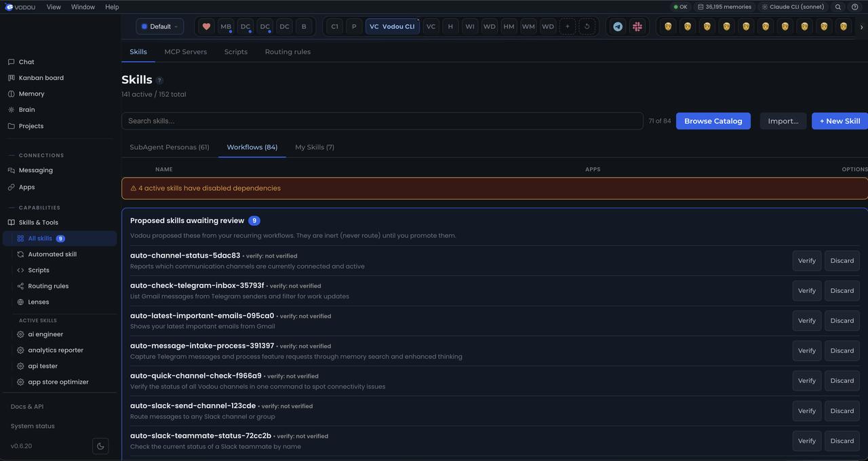The height and width of the screenshot is (461, 868).
Task: Open the Slack channel icon
Action: point(637,26)
